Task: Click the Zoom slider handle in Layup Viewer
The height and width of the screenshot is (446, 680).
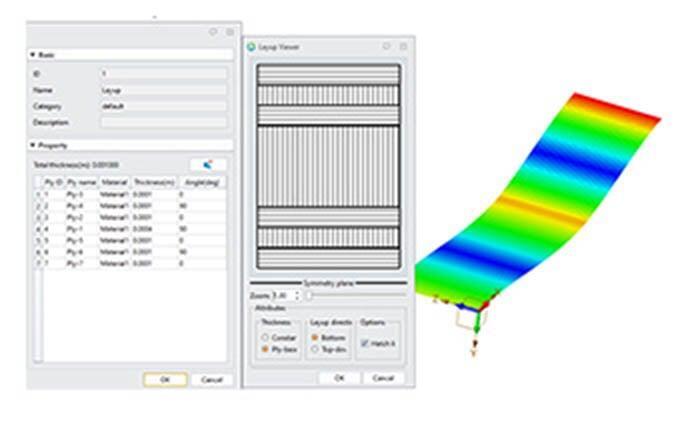Action: (x=309, y=296)
